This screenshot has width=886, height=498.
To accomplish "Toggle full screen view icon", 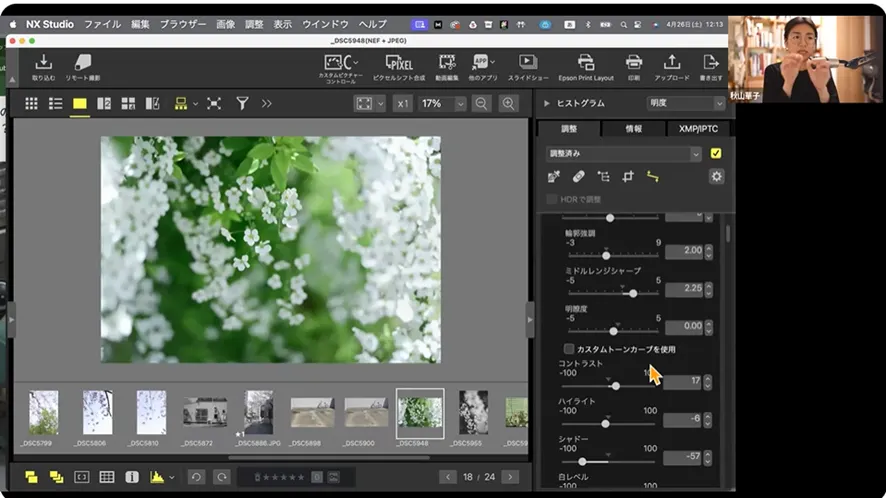I will 214,103.
